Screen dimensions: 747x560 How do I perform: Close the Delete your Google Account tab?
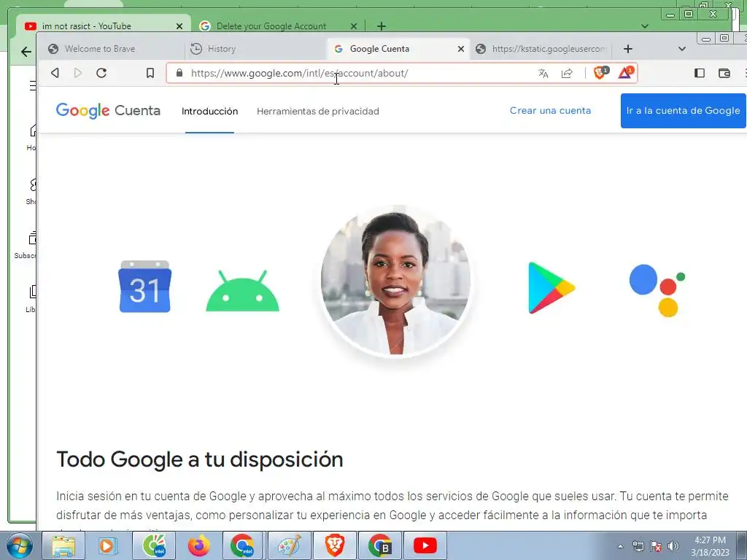[354, 26]
